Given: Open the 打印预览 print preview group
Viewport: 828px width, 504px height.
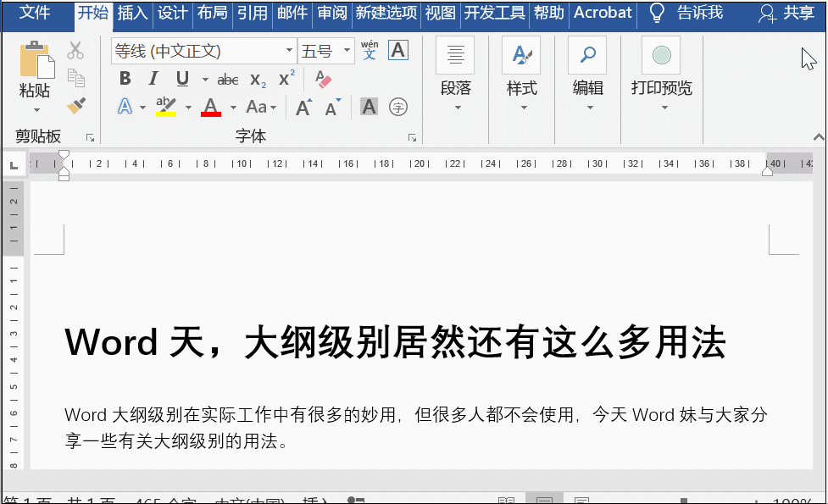Looking at the screenshot, I should 662,75.
